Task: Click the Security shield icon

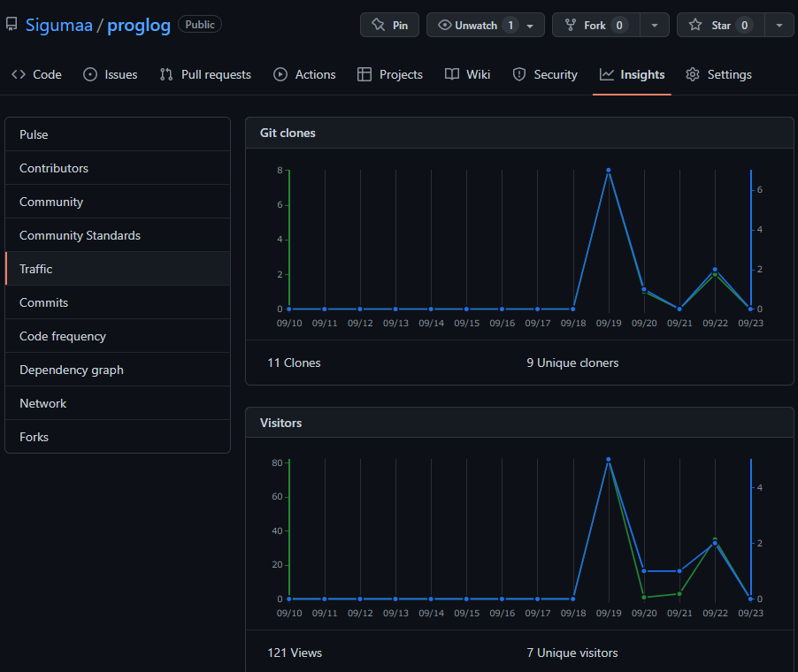Action: 519,74
